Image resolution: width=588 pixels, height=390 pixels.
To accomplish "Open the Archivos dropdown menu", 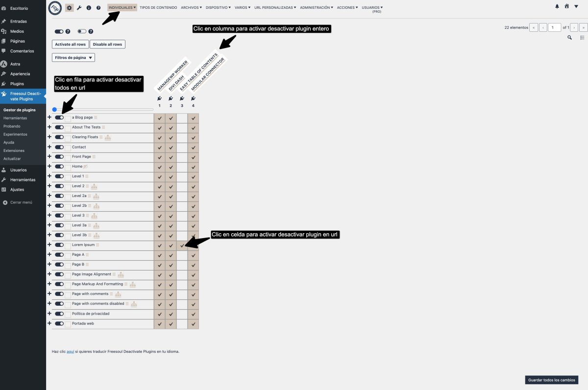I will coord(192,8).
